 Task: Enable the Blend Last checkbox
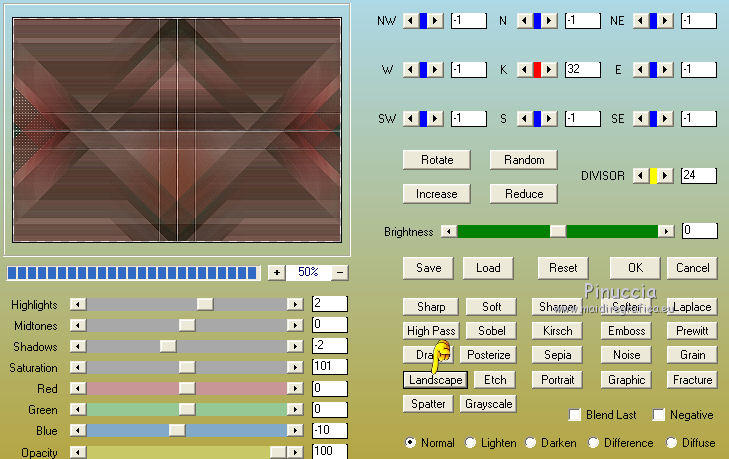pos(575,415)
